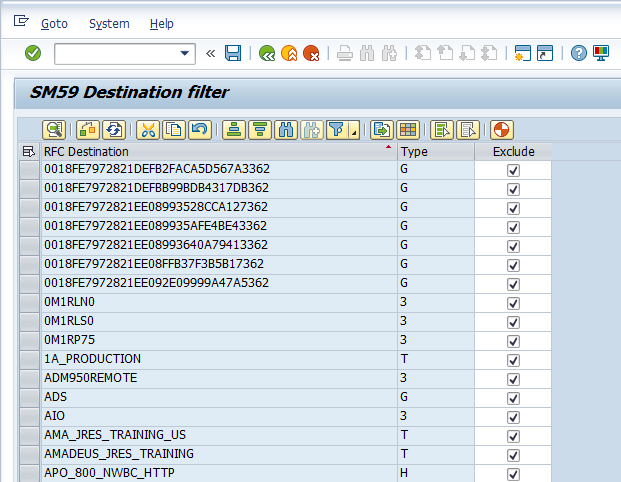Image resolution: width=621 pixels, height=482 pixels.
Task: Click the green Back arrow icon
Action: 267,53
